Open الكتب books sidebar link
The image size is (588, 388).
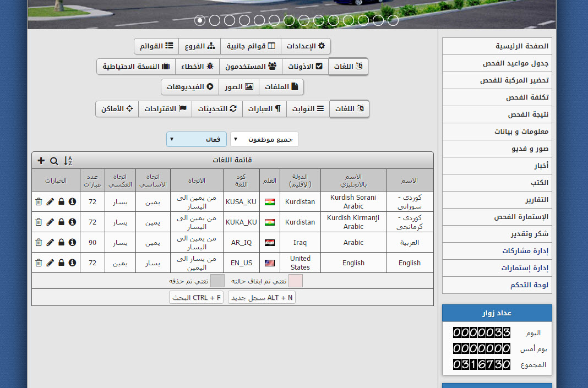point(497,183)
